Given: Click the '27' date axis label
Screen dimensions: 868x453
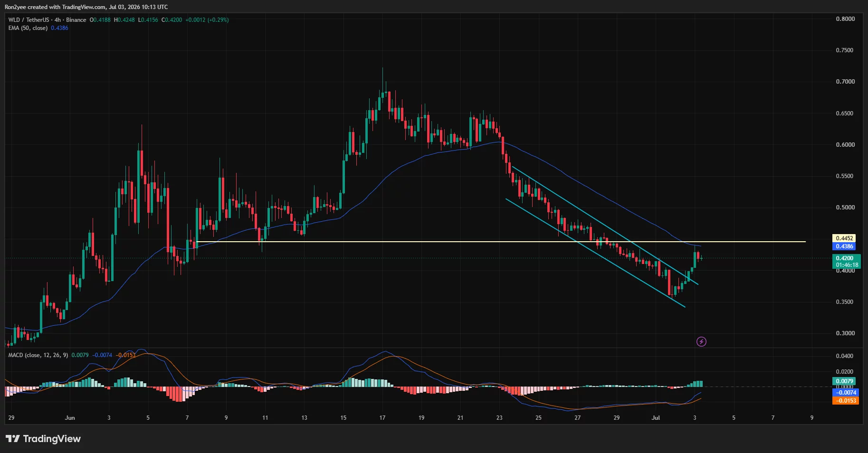Looking at the screenshot, I should click(x=578, y=418).
